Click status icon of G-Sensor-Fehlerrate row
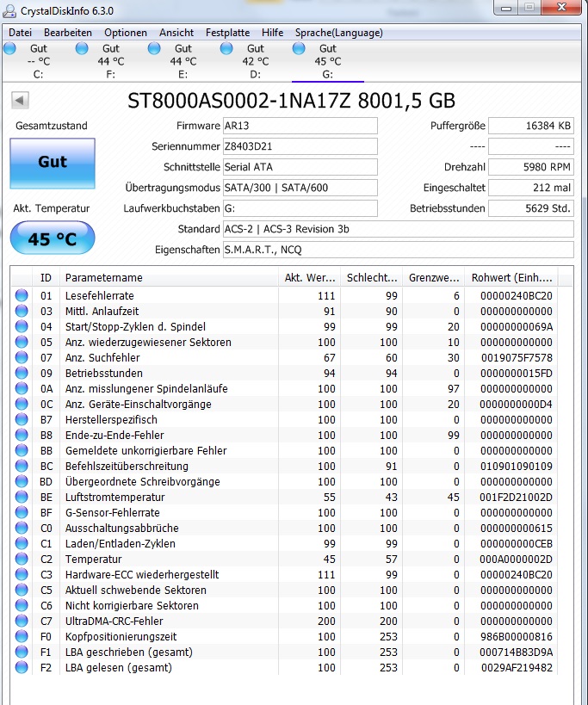The width and height of the screenshot is (588, 705). [x=22, y=512]
